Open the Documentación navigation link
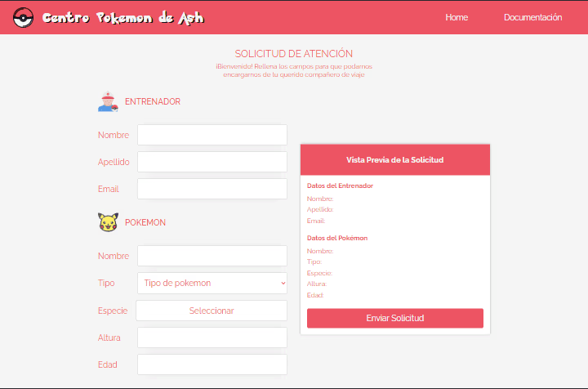 click(532, 17)
